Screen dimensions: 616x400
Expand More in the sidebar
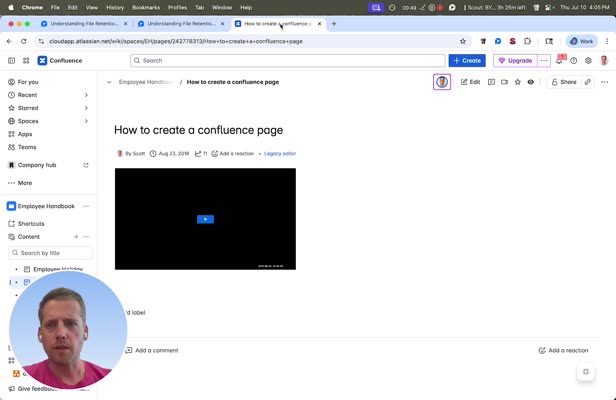point(20,183)
